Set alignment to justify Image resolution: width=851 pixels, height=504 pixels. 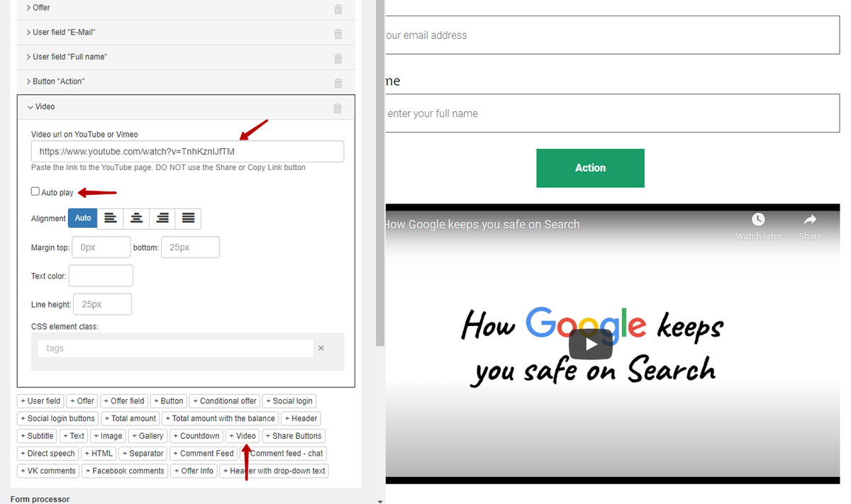(188, 218)
